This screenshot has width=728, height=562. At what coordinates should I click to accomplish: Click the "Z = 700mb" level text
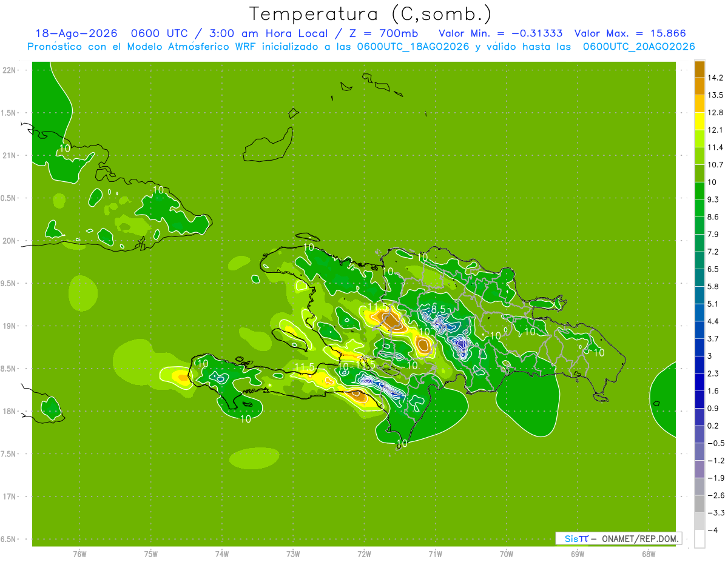coord(383,34)
